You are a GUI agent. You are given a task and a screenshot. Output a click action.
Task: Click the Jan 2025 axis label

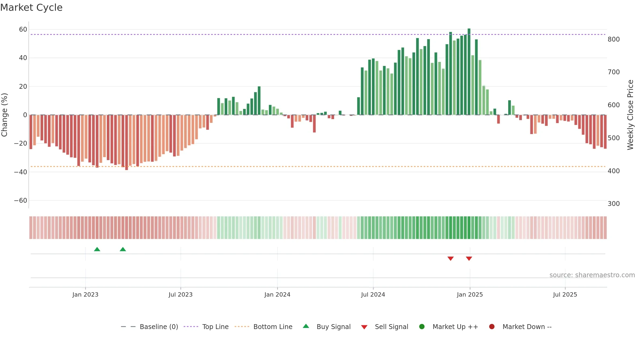tap(470, 294)
